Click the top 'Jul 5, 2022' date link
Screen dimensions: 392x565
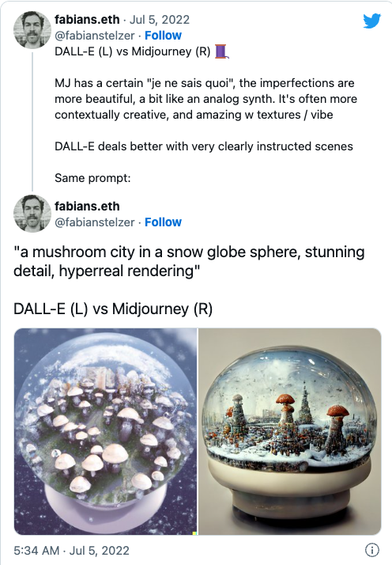[159, 20]
